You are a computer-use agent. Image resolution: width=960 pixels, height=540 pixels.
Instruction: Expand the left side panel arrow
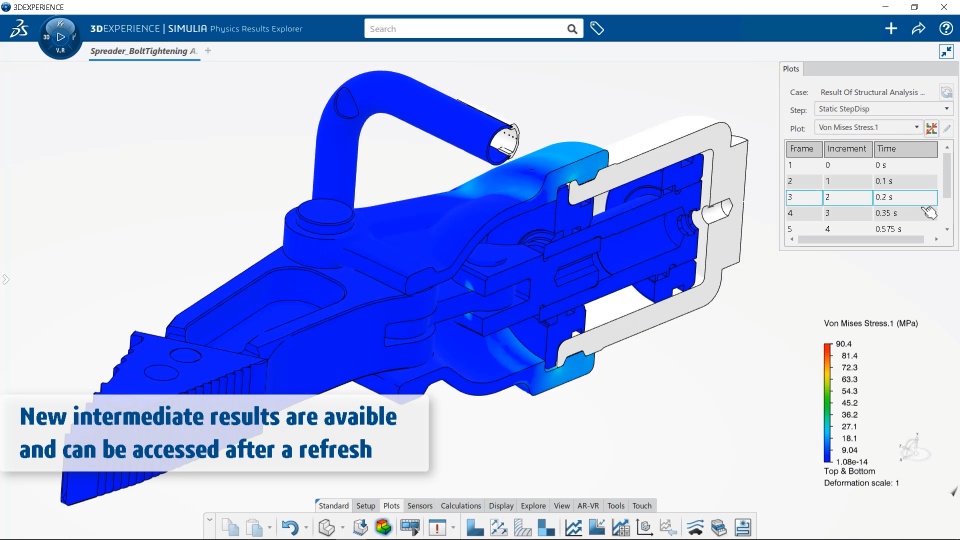tap(6, 280)
